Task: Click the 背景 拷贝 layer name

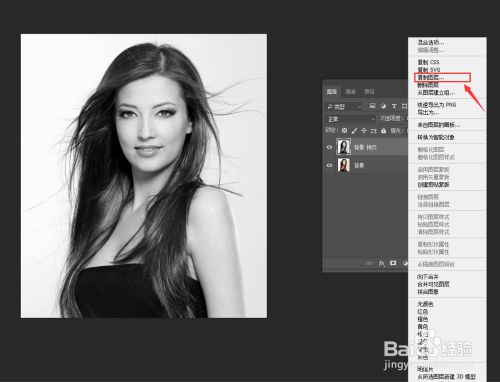Action: 365,147
